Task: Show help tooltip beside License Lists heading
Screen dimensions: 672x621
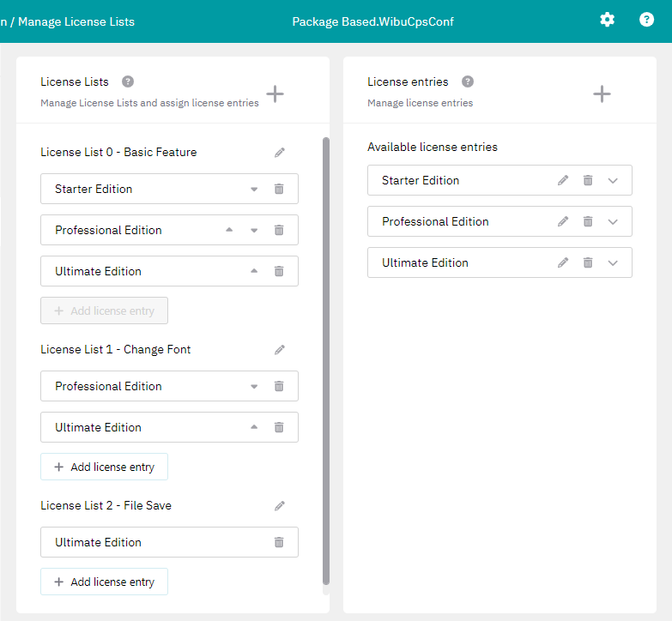Action: point(128,81)
